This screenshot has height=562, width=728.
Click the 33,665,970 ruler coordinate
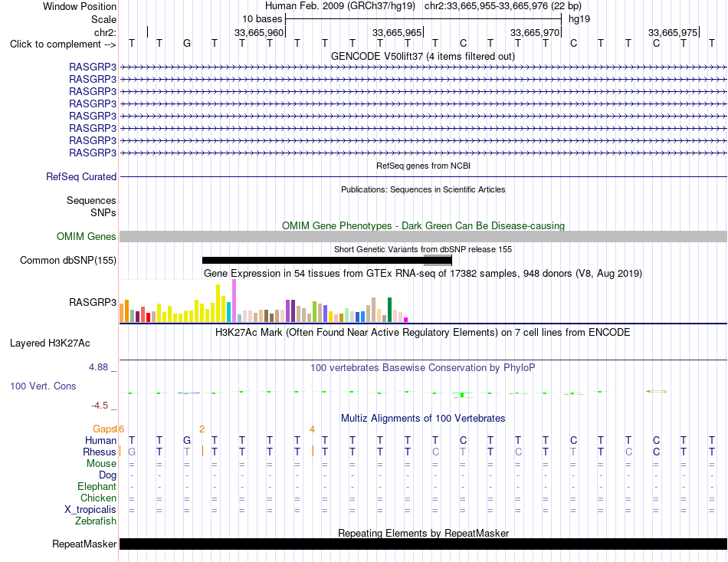point(535,32)
